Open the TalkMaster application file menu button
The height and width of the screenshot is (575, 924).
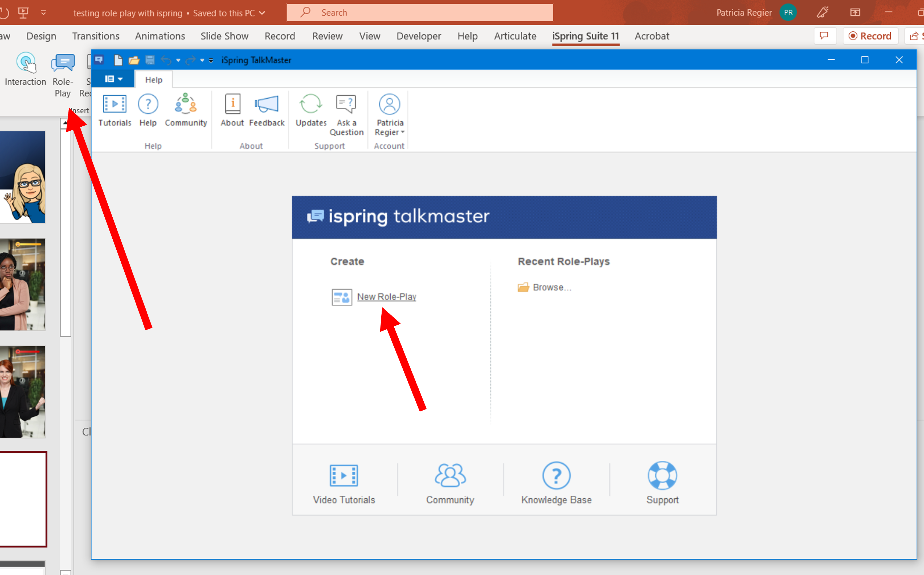113,79
